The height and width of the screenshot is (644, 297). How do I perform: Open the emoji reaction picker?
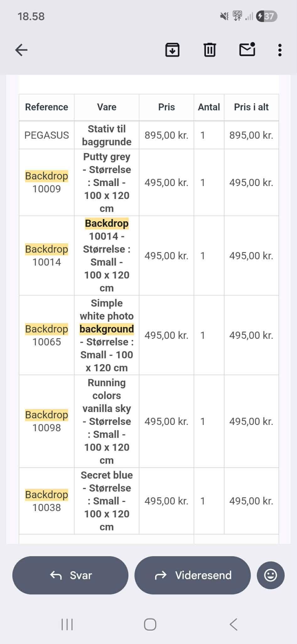[270, 575]
